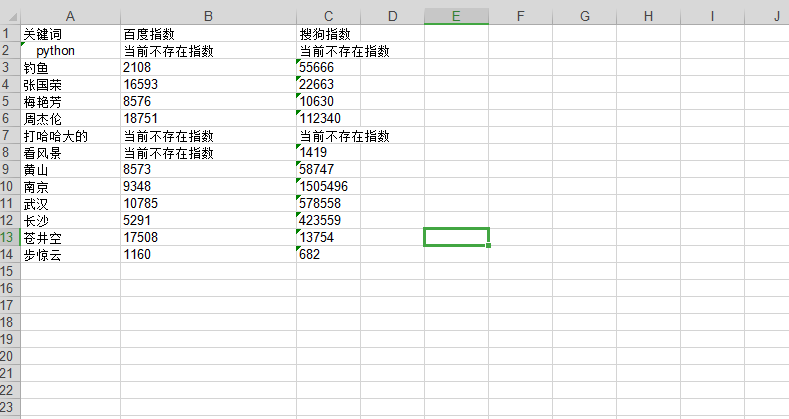
Task: Select the 周杰伦 cell
Action: point(70,119)
